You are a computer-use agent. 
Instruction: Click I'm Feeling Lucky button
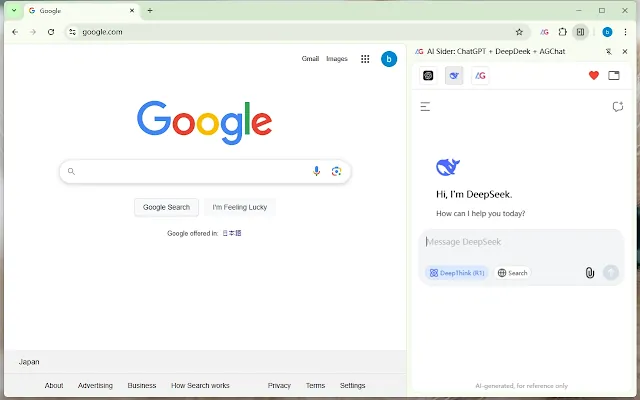click(240, 207)
